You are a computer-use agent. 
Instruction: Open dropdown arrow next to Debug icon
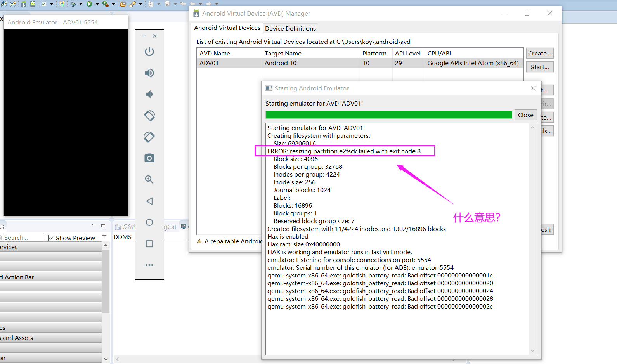[81, 4]
